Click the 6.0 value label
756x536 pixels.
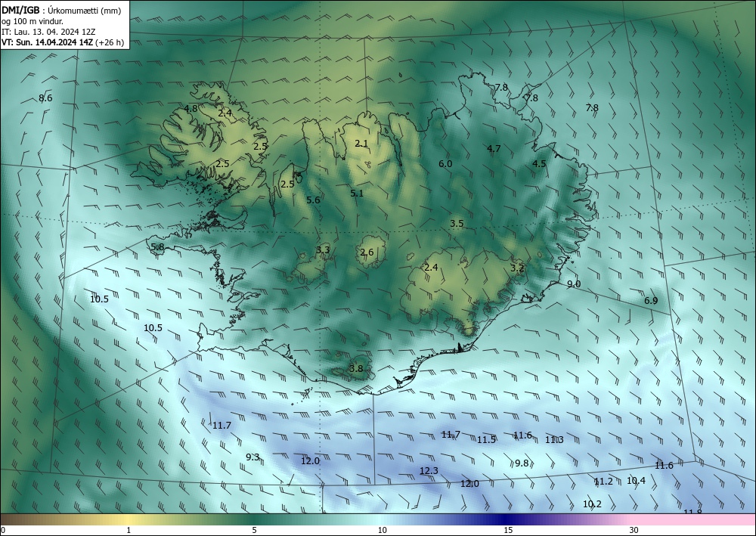445,164
